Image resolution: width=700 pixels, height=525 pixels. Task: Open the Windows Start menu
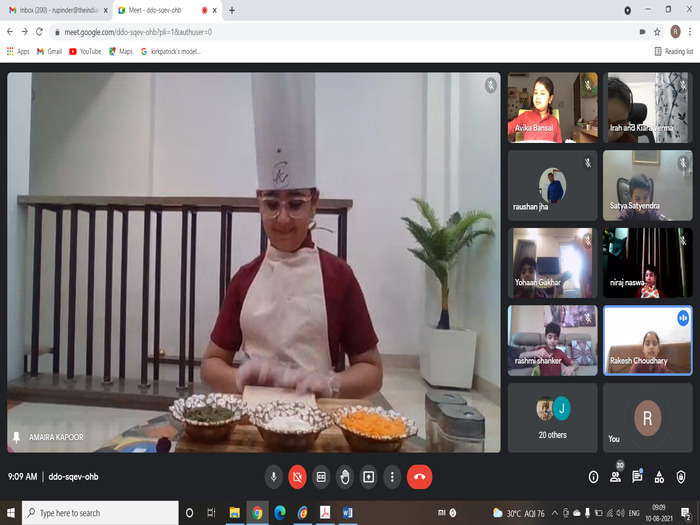[11, 513]
